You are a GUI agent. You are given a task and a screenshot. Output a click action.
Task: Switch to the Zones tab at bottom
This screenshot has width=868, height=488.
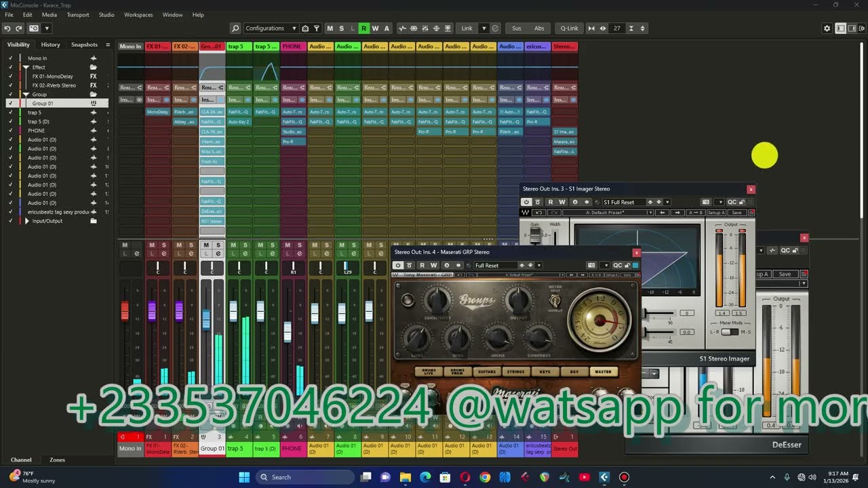(x=58, y=460)
